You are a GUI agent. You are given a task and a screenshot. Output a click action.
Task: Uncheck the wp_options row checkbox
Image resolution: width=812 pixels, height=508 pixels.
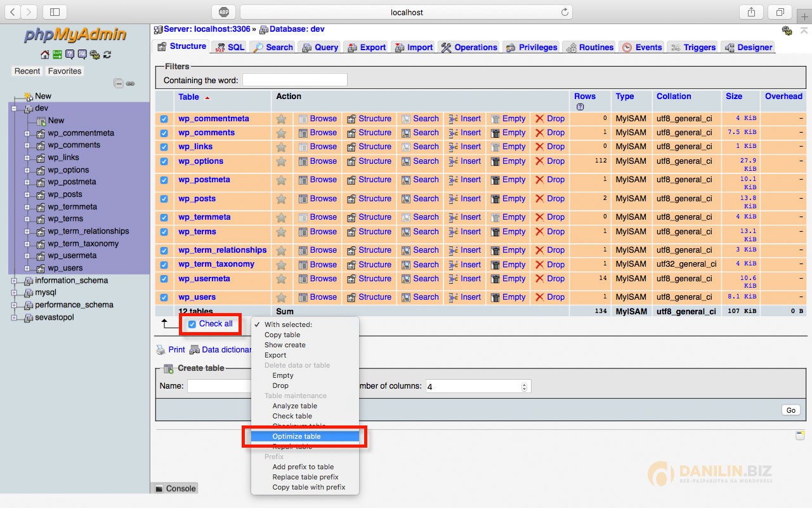[x=164, y=161]
